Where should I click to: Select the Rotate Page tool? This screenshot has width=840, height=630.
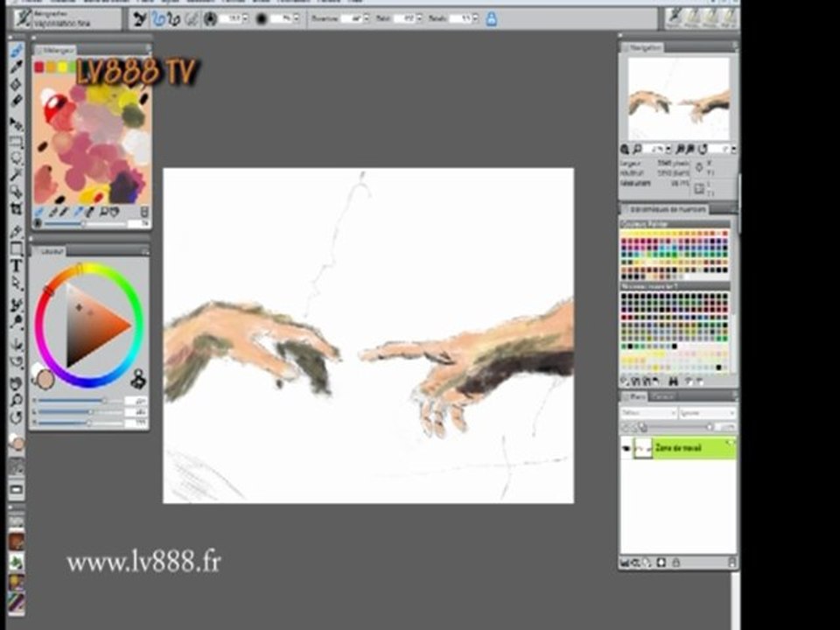[17, 417]
